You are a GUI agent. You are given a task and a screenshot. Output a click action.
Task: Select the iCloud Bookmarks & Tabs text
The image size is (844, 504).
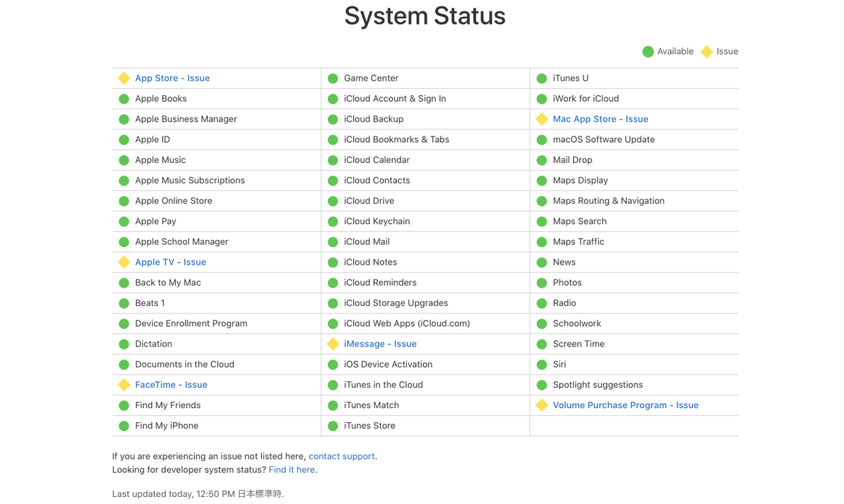396,139
